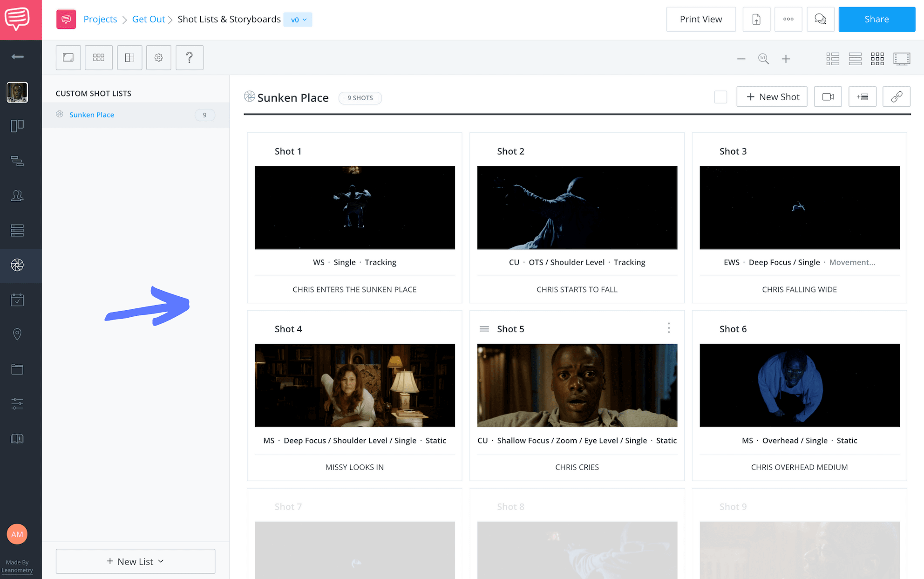Image resolution: width=924 pixels, height=579 pixels.
Task: Click the Sunken Place list title
Action: pyautogui.click(x=293, y=98)
